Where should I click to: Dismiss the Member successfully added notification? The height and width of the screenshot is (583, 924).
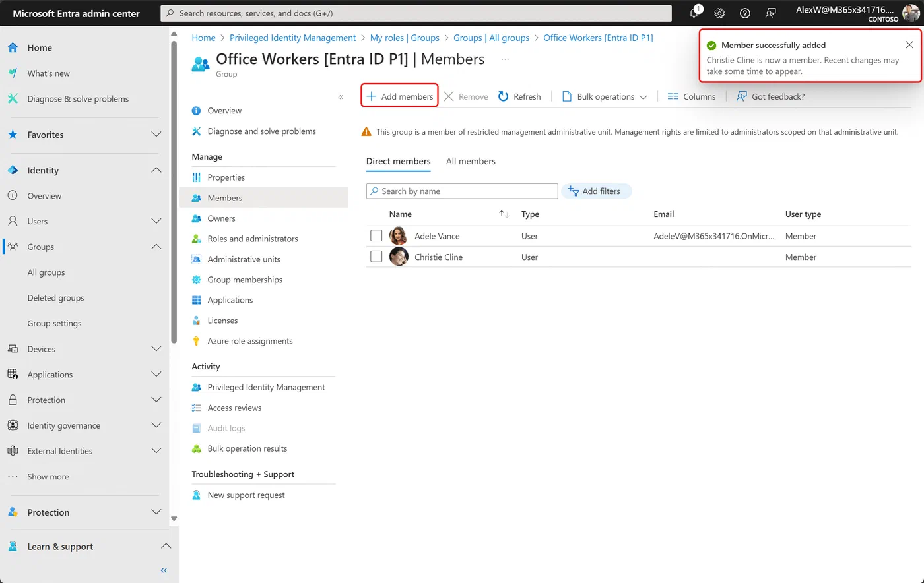pyautogui.click(x=909, y=45)
